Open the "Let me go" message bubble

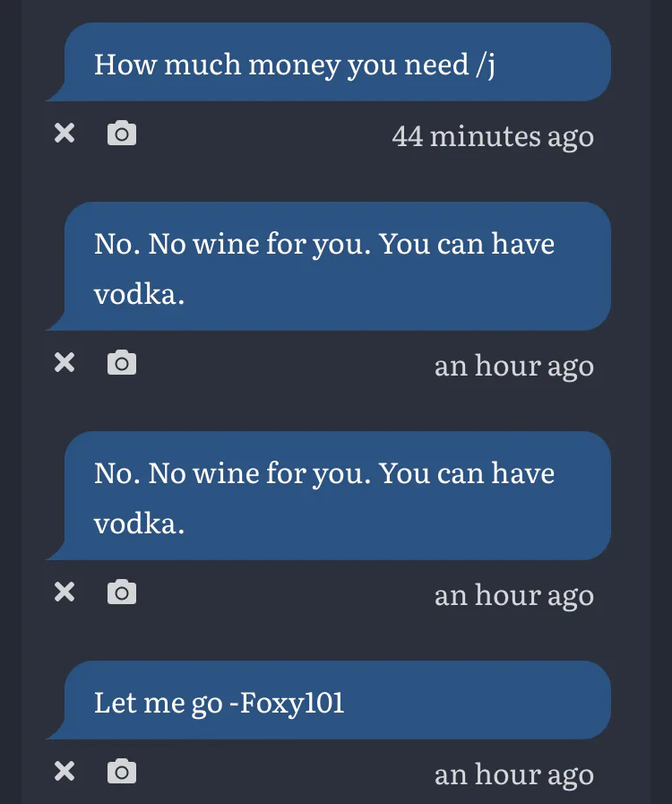(336, 701)
